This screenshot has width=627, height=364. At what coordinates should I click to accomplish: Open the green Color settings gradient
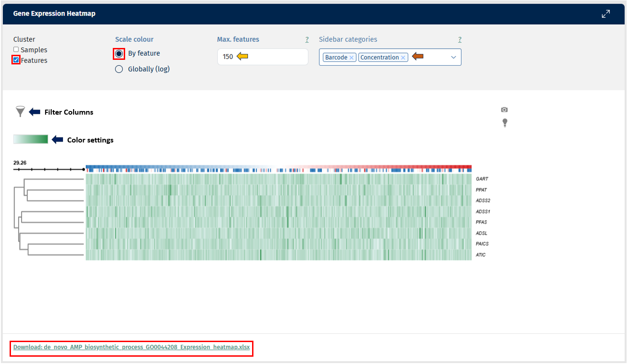[x=30, y=139]
